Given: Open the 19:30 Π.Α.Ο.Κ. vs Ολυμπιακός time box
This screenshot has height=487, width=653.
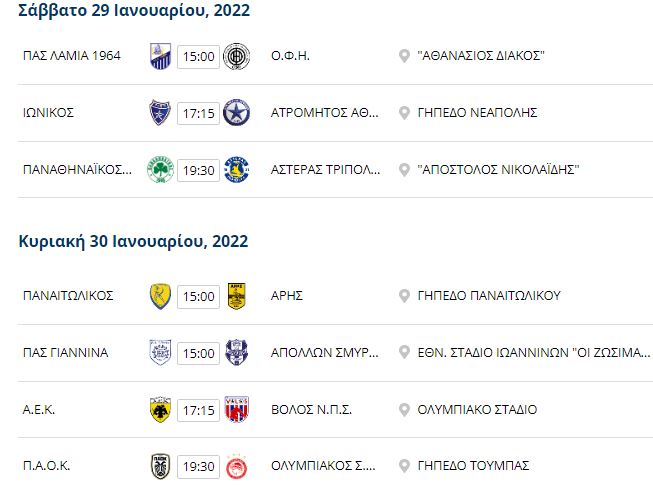Looking at the screenshot, I should tap(198, 467).
